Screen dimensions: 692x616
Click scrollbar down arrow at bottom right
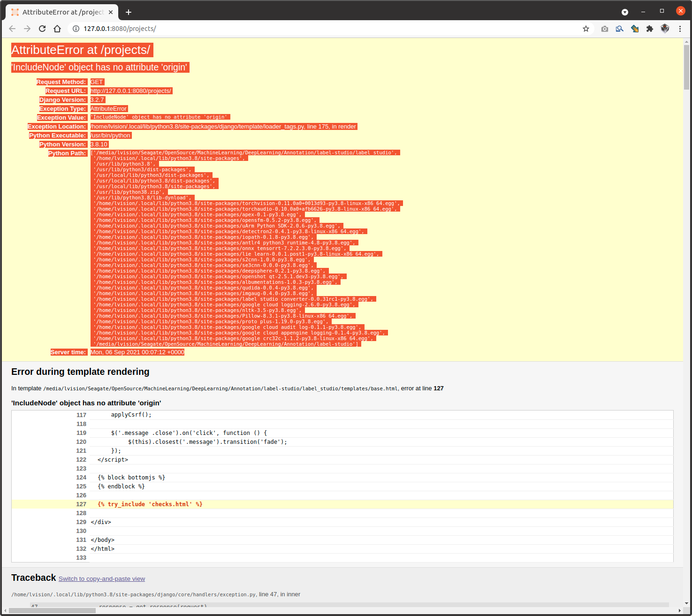tap(686, 603)
